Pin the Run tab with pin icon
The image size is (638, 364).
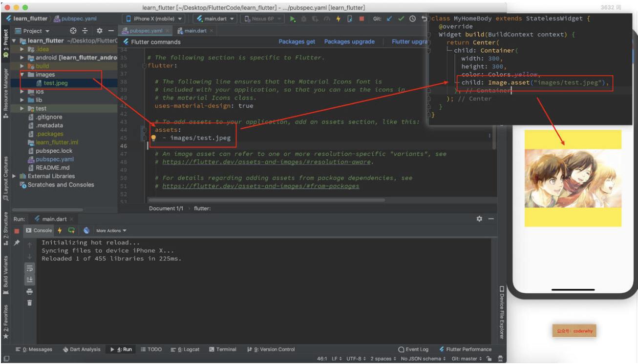tap(17, 243)
